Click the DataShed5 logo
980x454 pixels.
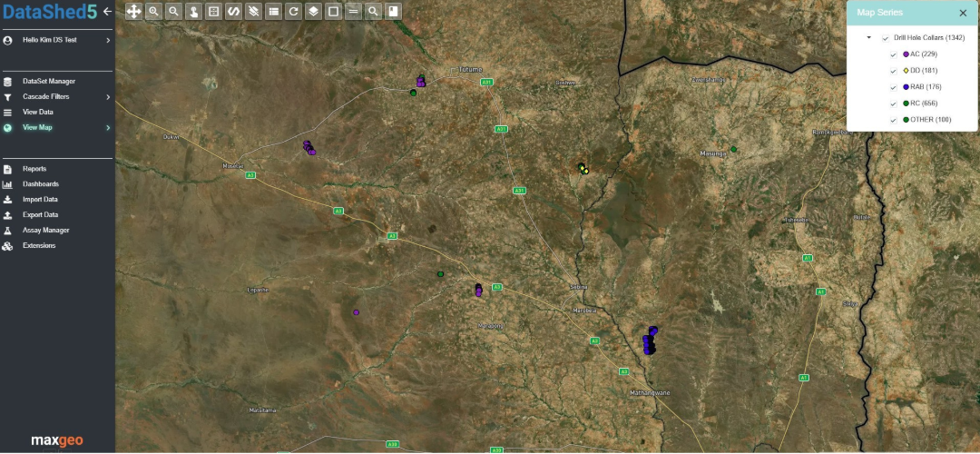(x=50, y=11)
